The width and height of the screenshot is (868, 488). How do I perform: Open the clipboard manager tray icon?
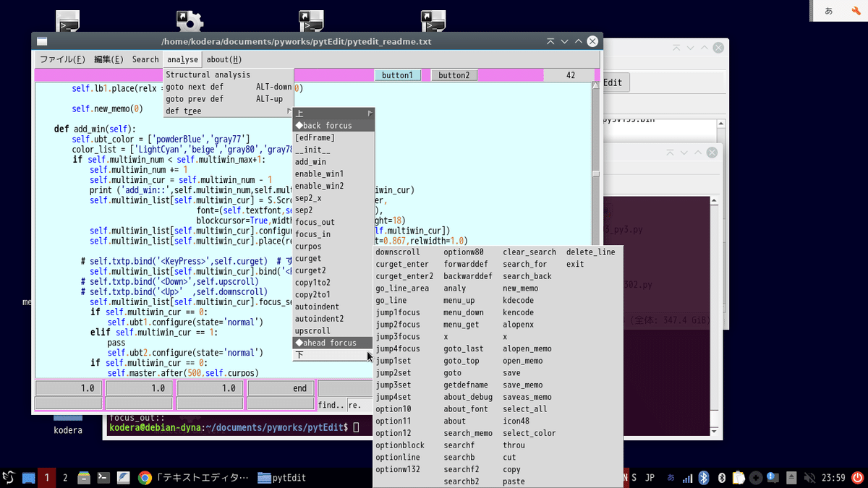738,477
